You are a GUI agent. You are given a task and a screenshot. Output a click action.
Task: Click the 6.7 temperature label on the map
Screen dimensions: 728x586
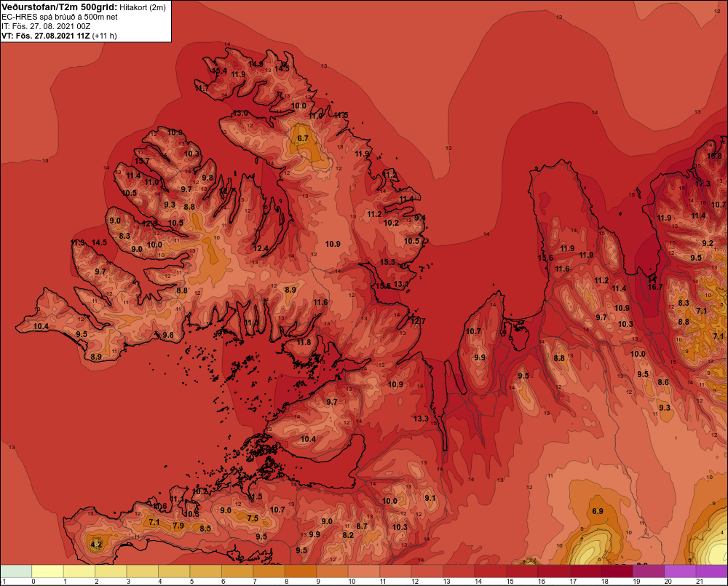point(303,138)
